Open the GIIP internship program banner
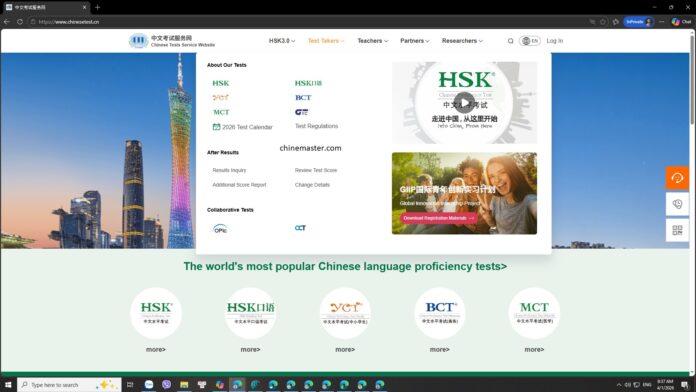 click(x=464, y=193)
